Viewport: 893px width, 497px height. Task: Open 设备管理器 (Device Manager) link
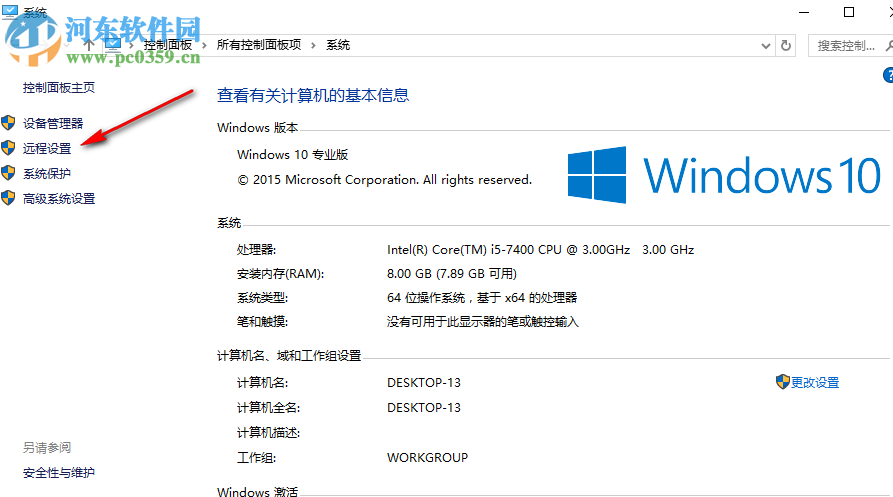coord(53,123)
